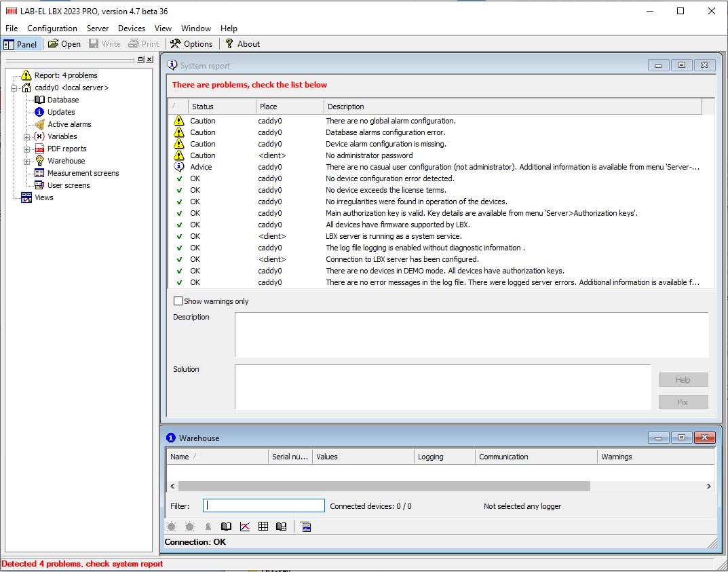The height and width of the screenshot is (572, 728).
Task: Click the Write disk toolbar button
Action: (105, 44)
